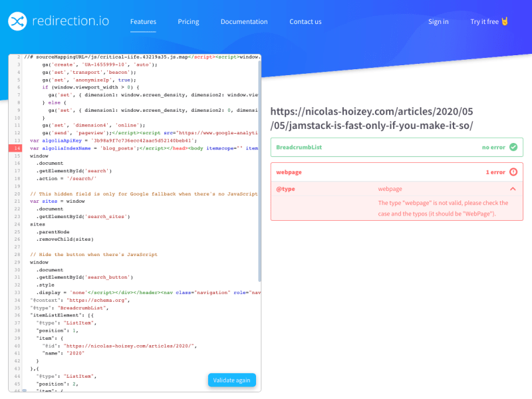This screenshot has height=399, width=532.
Task: Click the getElementById('search_button') line
Action: [x=84, y=277]
